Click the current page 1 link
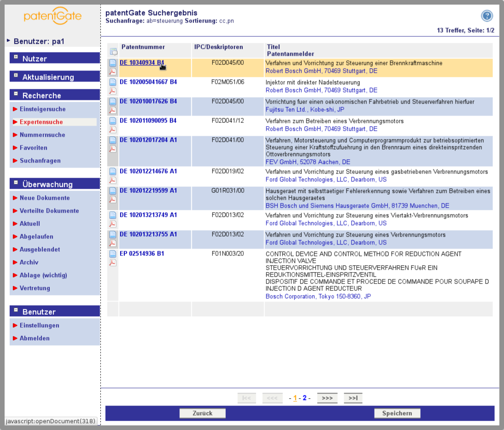 pyautogui.click(x=295, y=398)
